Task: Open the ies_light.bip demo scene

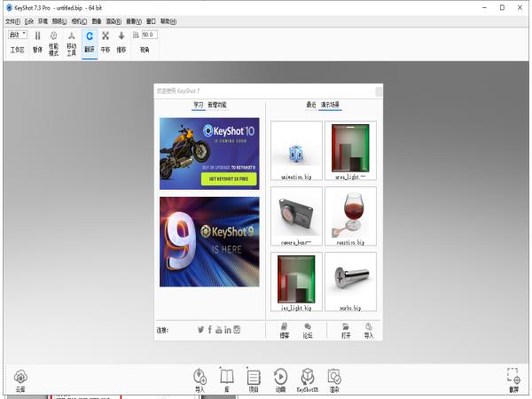Action: click(x=296, y=282)
